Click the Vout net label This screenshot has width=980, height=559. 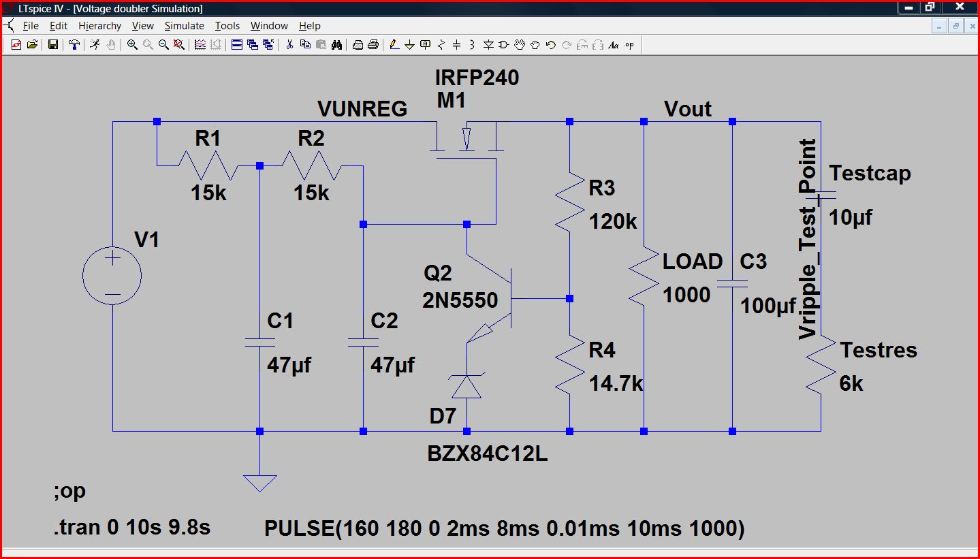point(688,109)
